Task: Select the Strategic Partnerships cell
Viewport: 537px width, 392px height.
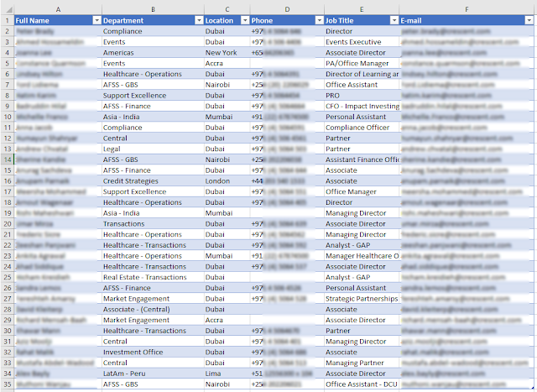Action: click(x=362, y=299)
